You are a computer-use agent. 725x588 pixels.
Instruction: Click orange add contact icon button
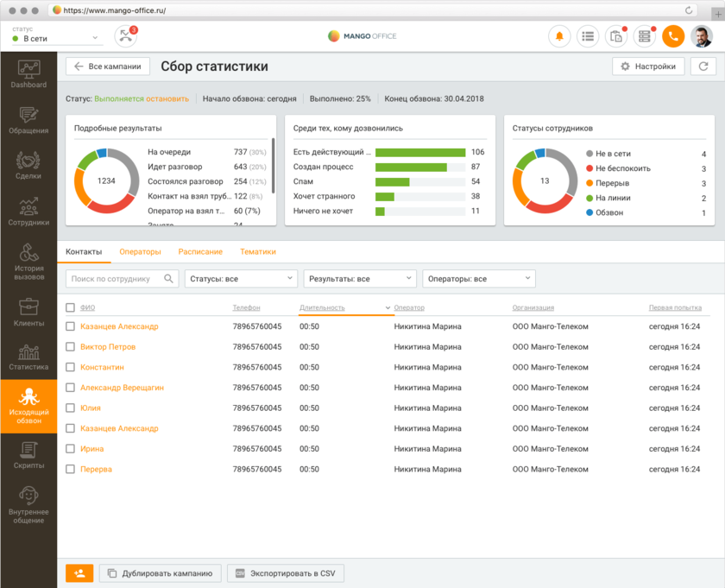(79, 573)
